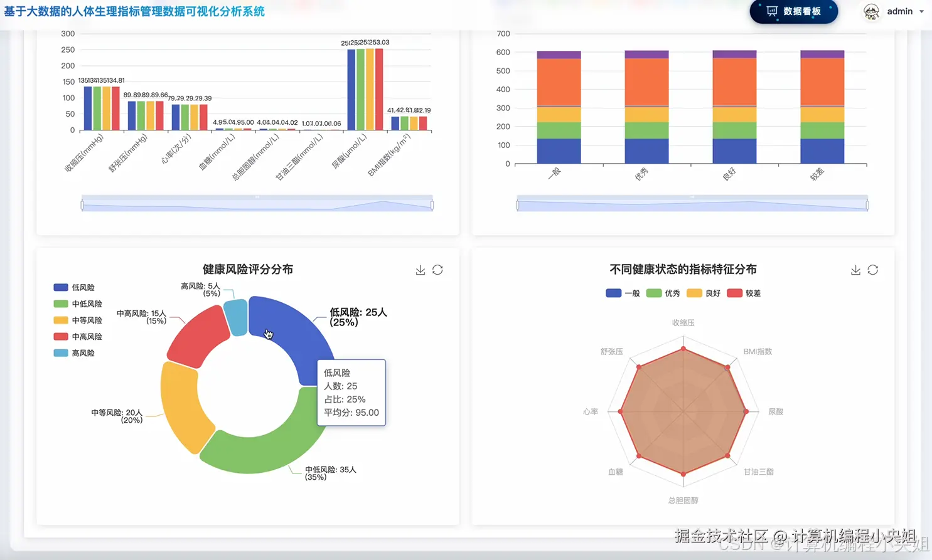Image resolution: width=932 pixels, height=560 pixels.
Task: Click the 低风险: 25人 pie label
Action: click(358, 317)
